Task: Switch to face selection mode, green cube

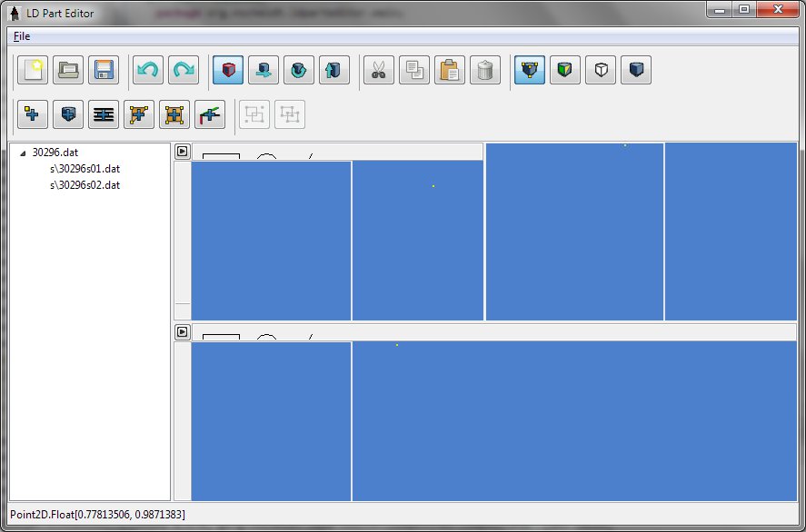Action: point(565,70)
